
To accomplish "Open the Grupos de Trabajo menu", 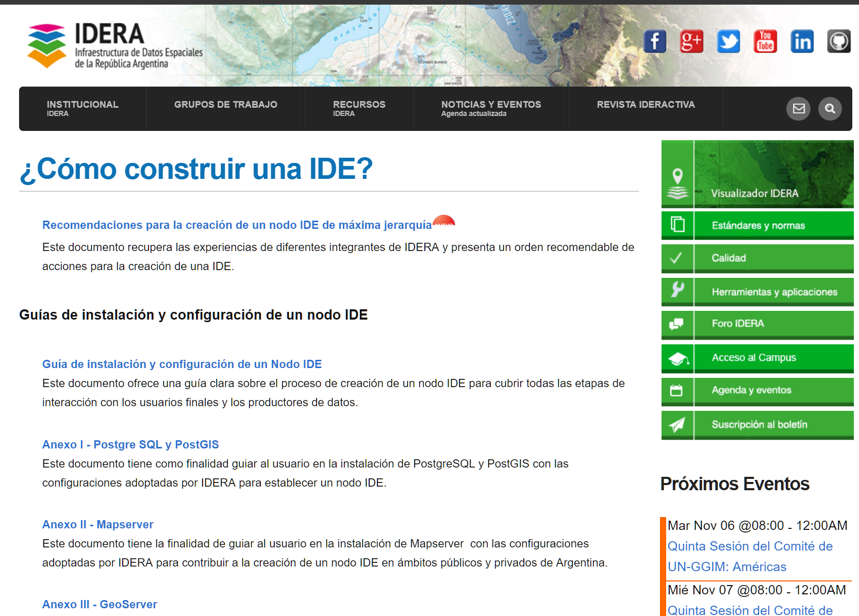I will coord(225,108).
